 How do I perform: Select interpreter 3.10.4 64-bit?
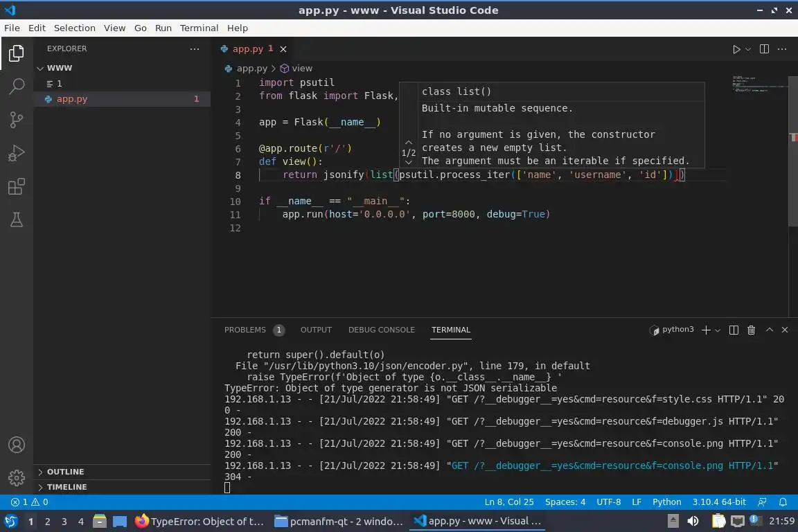(718, 502)
